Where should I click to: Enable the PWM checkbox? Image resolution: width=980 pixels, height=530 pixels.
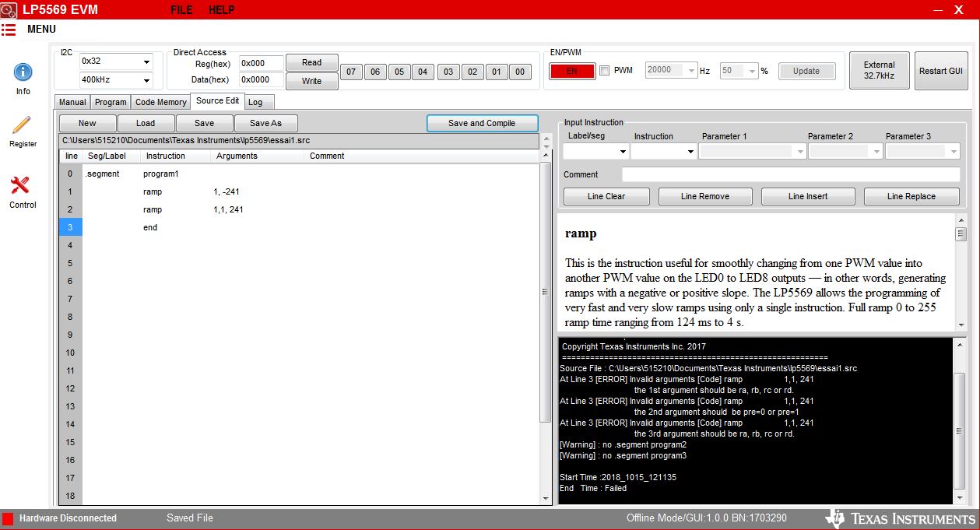coord(604,70)
